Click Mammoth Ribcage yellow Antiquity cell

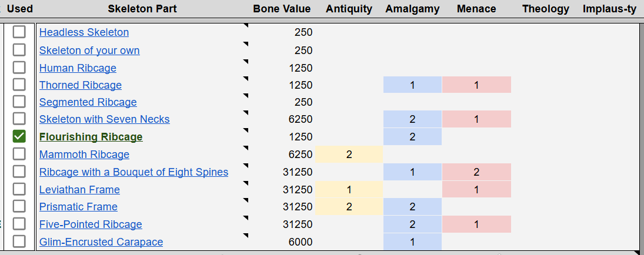(x=349, y=155)
